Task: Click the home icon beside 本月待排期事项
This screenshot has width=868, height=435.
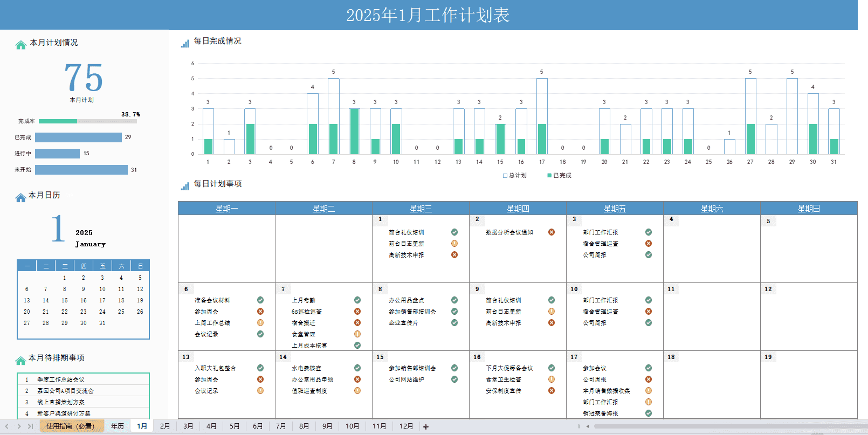Action: [x=20, y=360]
